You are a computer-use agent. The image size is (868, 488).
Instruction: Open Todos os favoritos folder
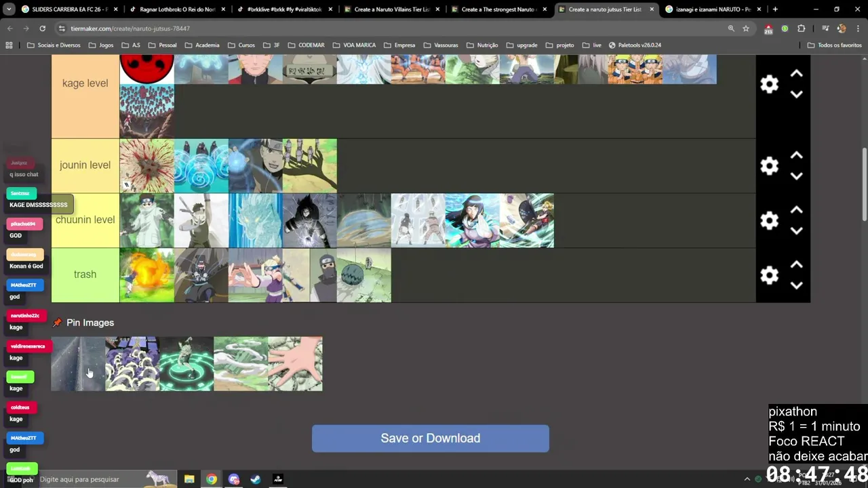tap(834, 45)
